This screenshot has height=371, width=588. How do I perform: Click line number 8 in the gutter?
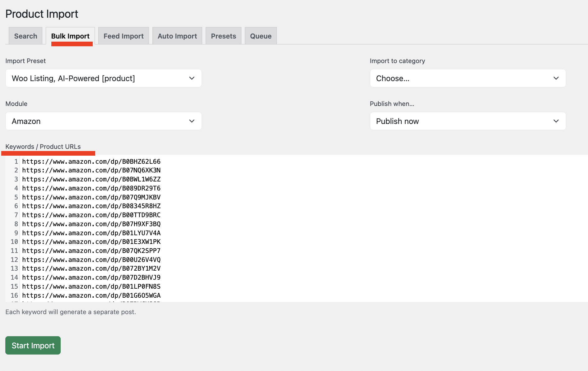(16, 224)
